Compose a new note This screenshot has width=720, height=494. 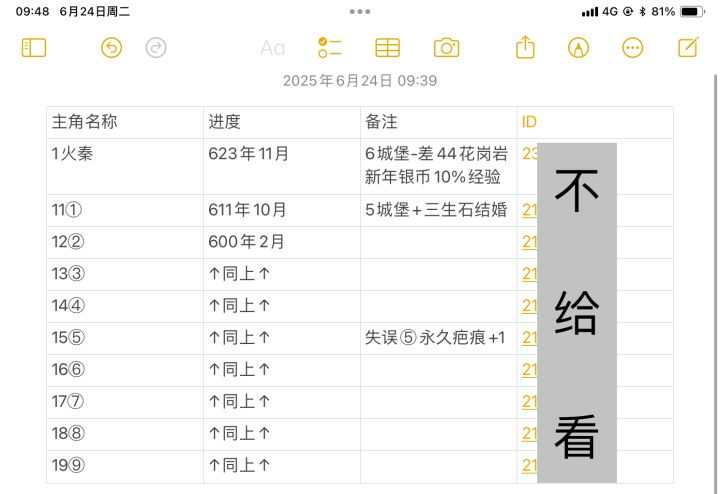coord(688,47)
